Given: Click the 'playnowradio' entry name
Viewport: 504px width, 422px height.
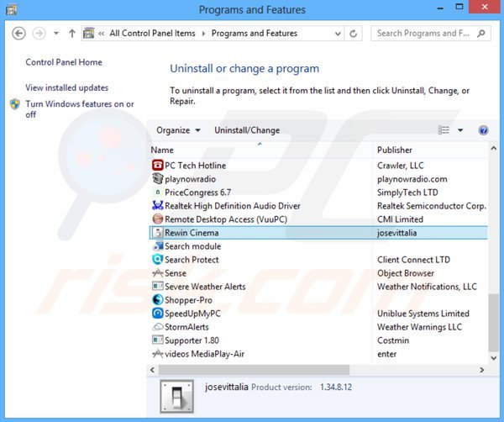Looking at the screenshot, I should [x=190, y=179].
